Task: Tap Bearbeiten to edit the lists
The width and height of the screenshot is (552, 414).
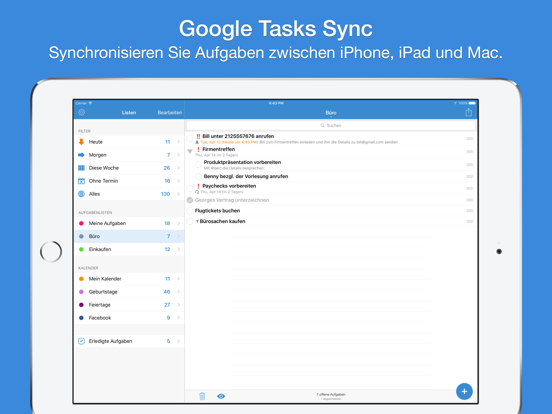Action: [x=170, y=113]
